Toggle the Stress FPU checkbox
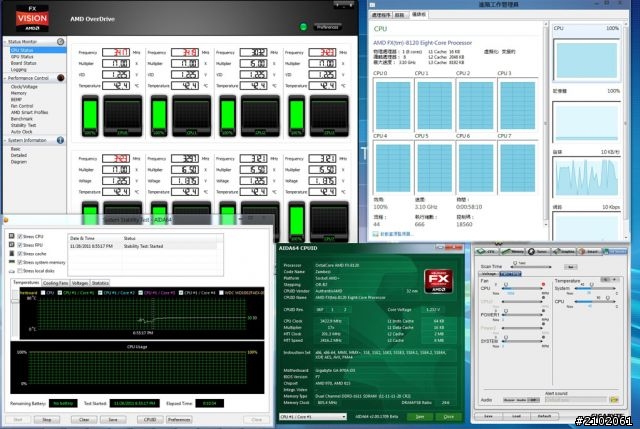This screenshot has height=429, width=640. (20, 245)
